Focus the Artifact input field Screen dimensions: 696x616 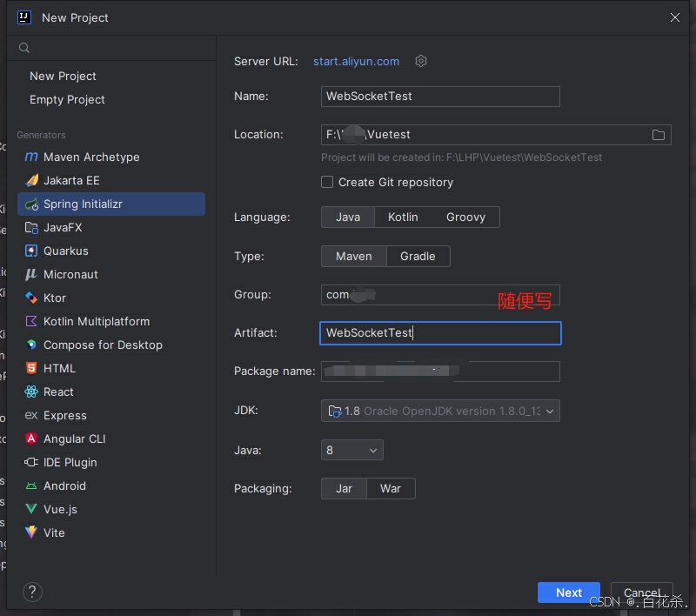[440, 333]
